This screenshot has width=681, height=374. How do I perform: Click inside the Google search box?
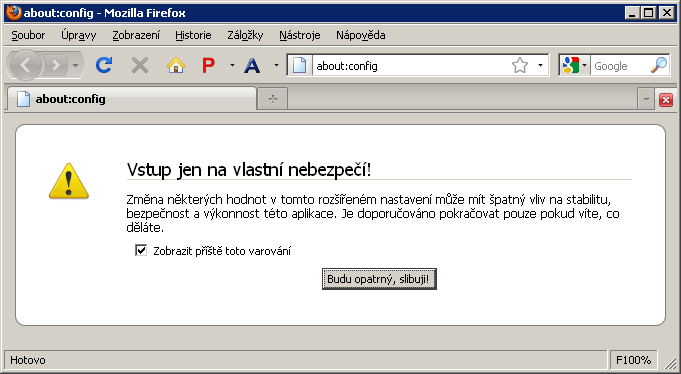620,66
